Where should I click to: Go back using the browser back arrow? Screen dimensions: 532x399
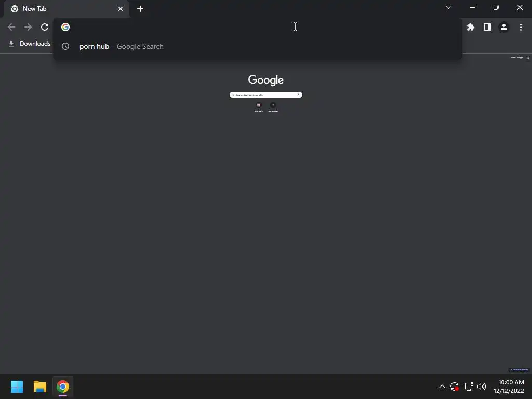click(x=11, y=27)
